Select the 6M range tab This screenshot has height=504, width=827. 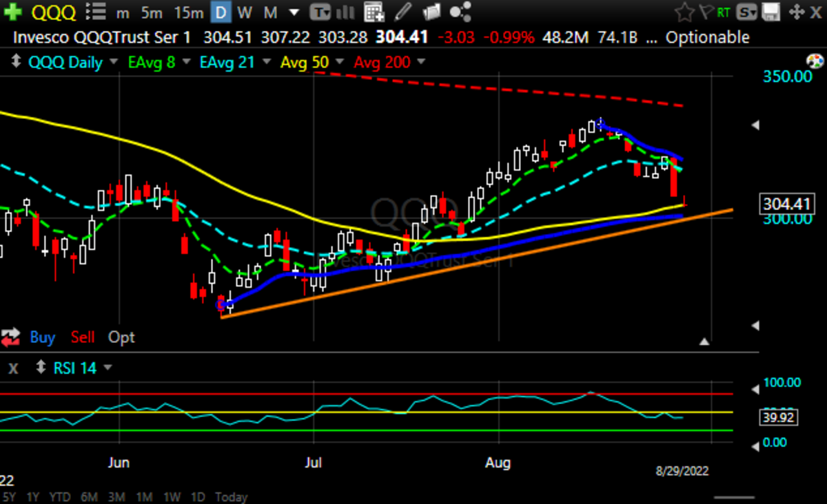(88, 496)
